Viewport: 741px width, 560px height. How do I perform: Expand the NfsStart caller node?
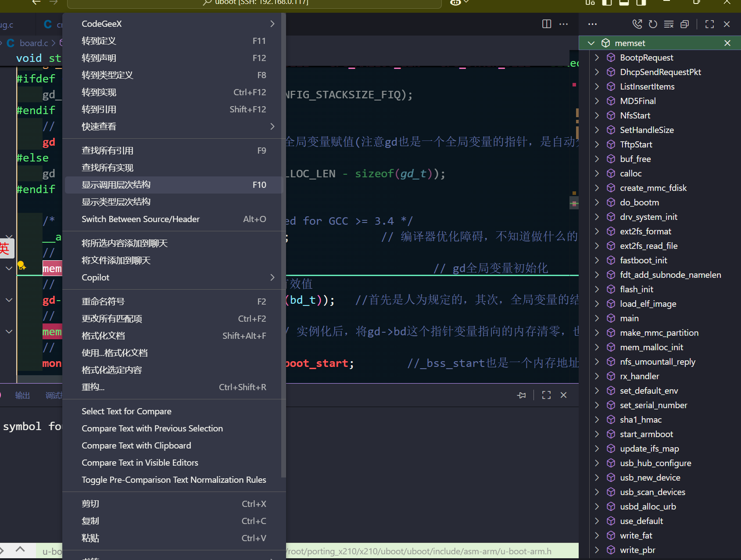point(597,115)
